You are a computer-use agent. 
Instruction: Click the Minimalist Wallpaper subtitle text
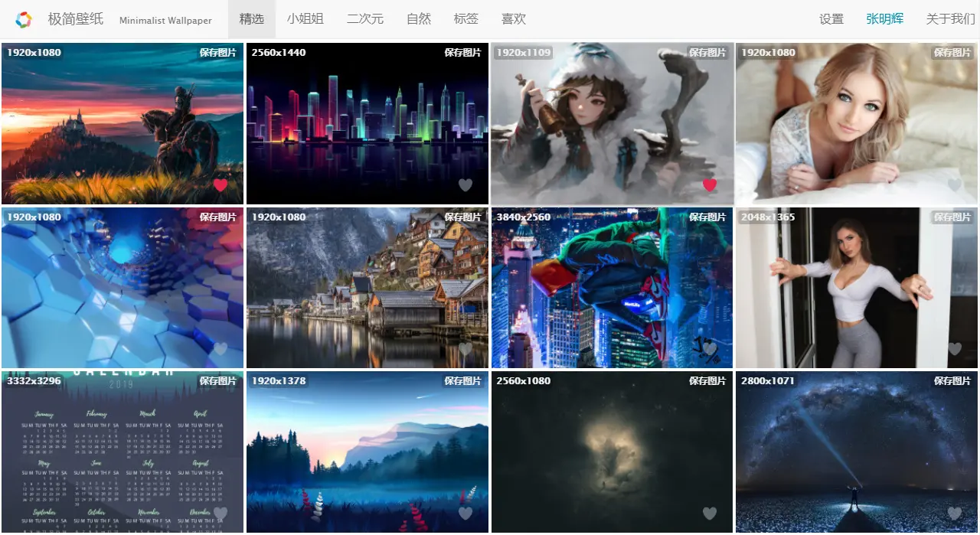click(x=165, y=21)
